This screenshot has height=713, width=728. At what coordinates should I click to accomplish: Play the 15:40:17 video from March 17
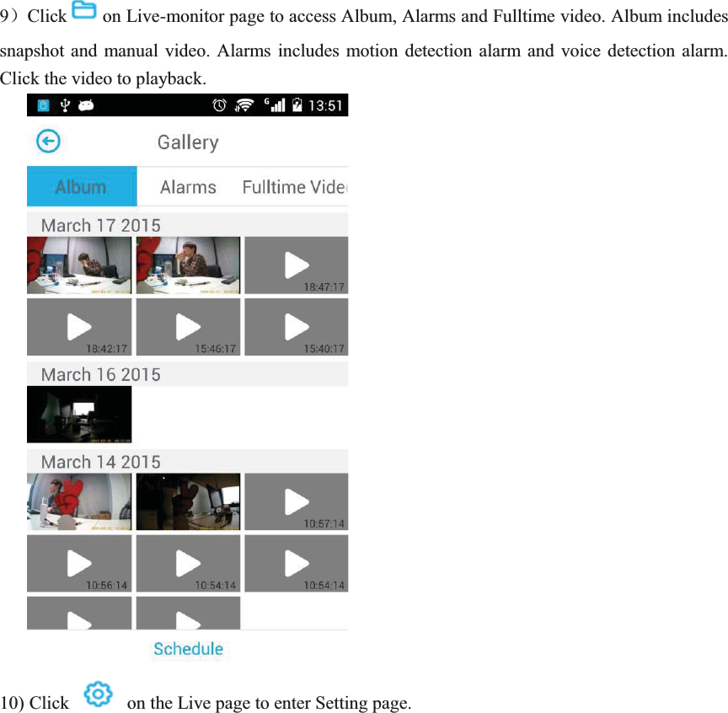296,326
